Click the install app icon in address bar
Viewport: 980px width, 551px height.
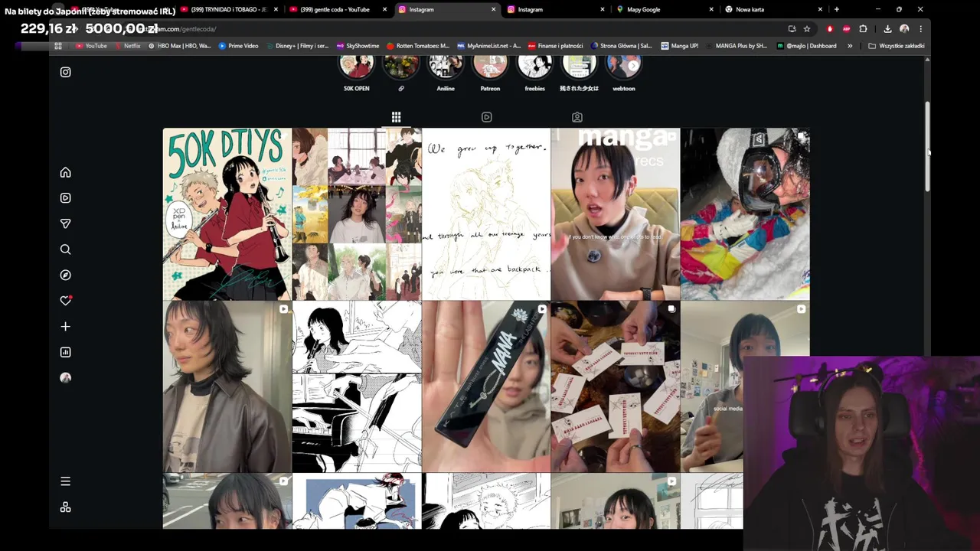tap(792, 29)
